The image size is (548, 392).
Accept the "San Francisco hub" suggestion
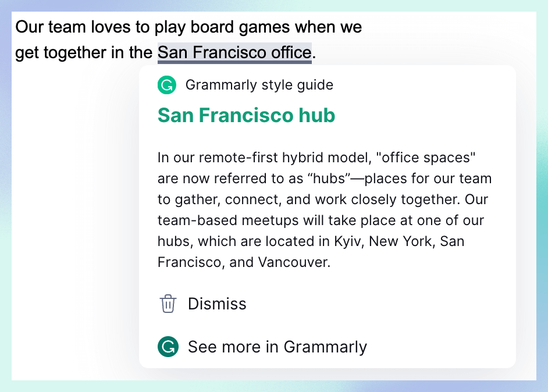tap(246, 115)
